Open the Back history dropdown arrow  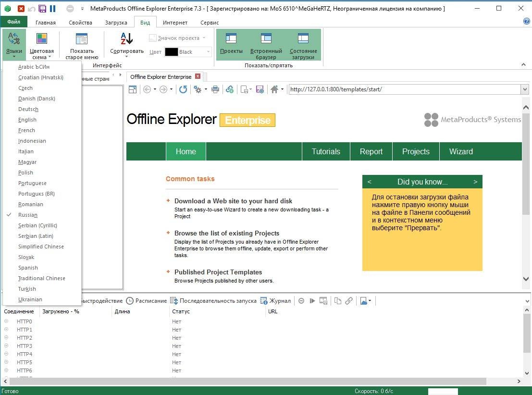click(x=155, y=89)
